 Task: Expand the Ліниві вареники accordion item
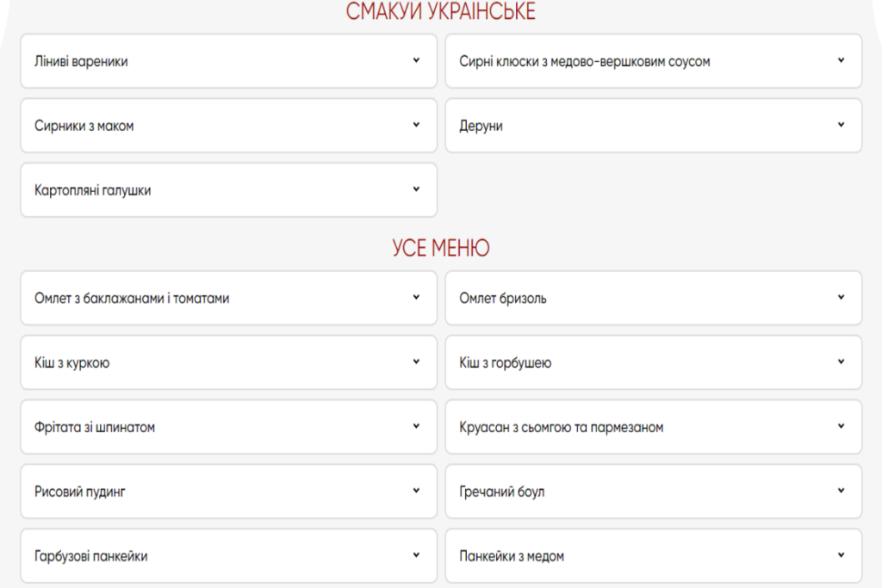point(228,61)
